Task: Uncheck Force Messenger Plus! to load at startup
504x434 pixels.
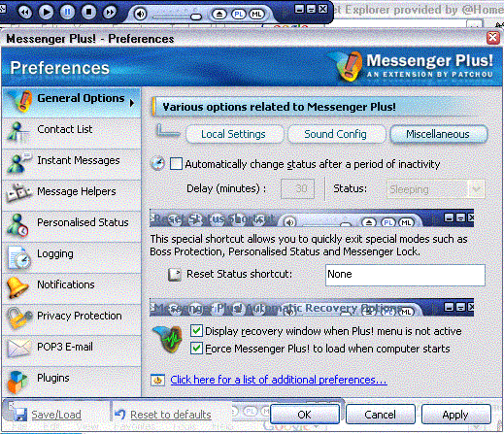Action: [x=196, y=349]
